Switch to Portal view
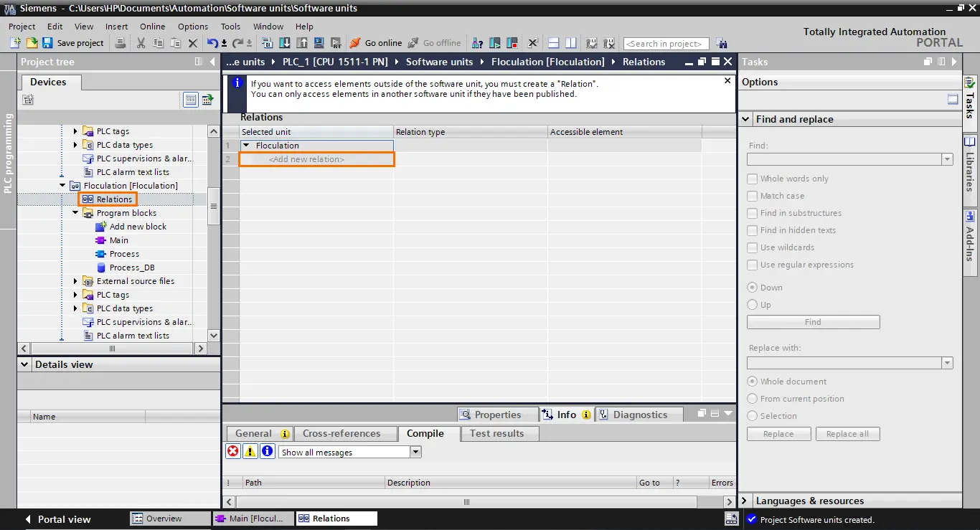Image resolution: width=980 pixels, height=530 pixels. point(57,519)
